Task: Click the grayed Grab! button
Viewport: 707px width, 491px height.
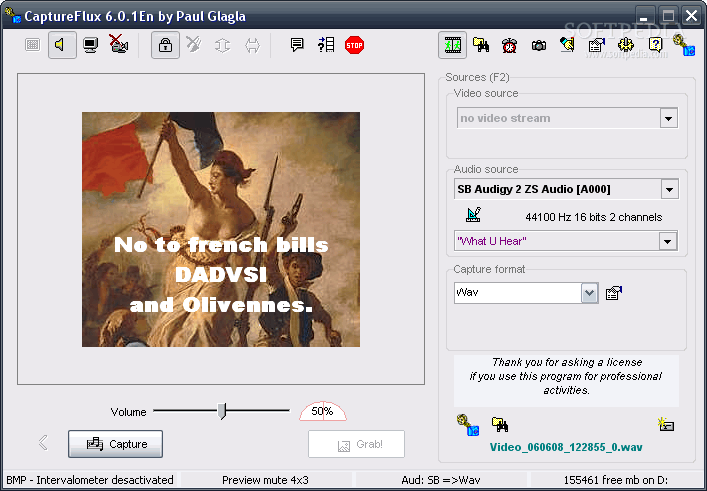Action: coord(356,445)
